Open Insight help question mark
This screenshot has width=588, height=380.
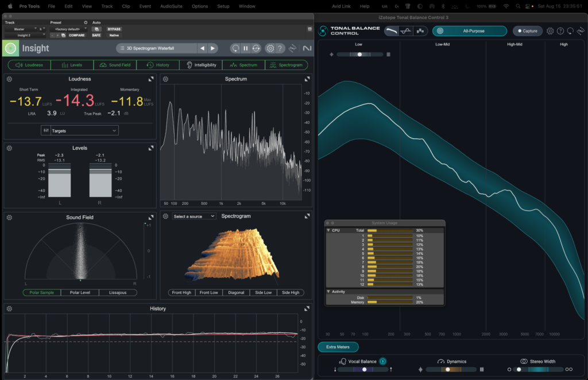coord(280,48)
